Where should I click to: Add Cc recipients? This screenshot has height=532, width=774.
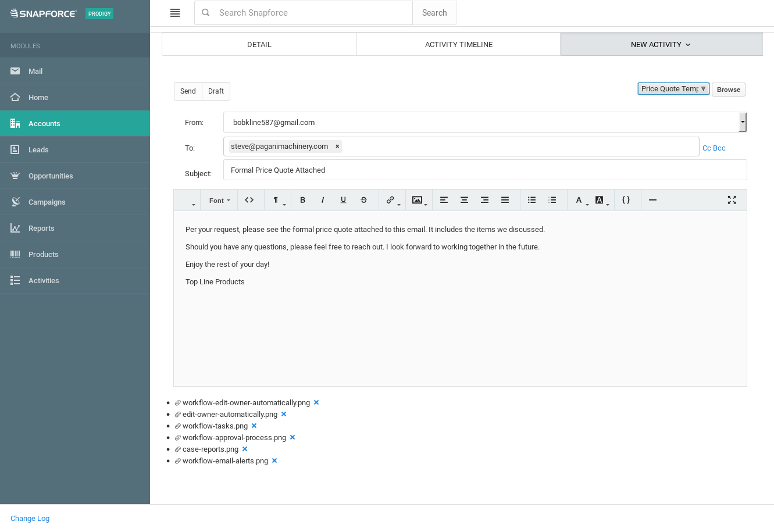[x=707, y=148]
